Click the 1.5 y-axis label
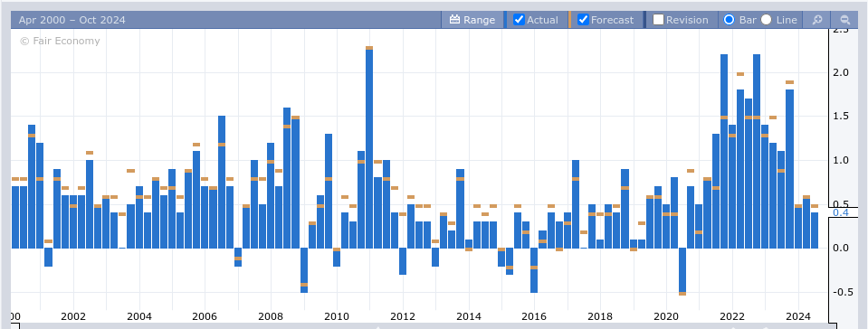868x329 pixels. pos(840,117)
